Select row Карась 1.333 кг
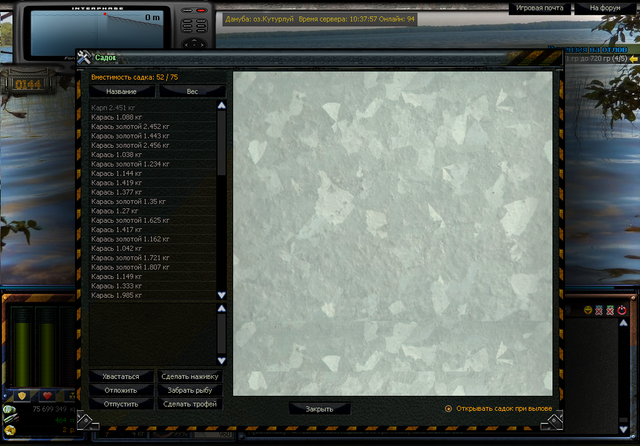 pyautogui.click(x=153, y=286)
